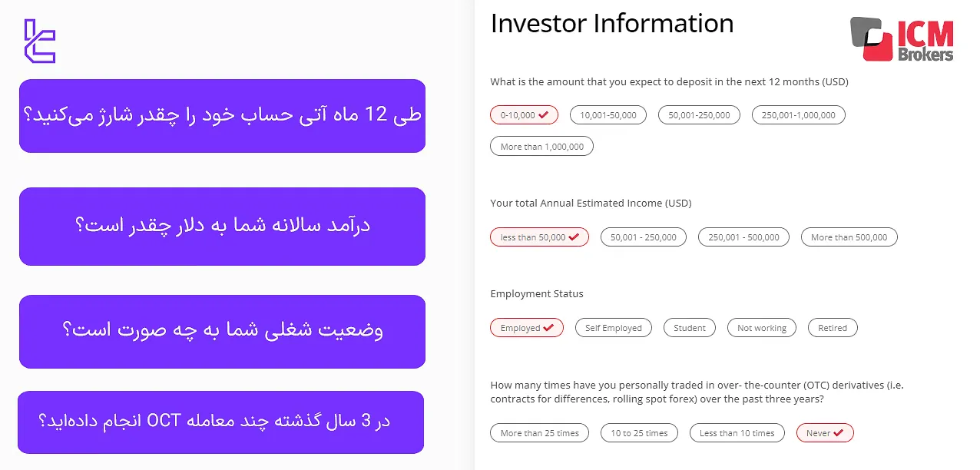Choose '250,001 - 500,000' estimated income
Screen dimensions: 980x470
743,237
